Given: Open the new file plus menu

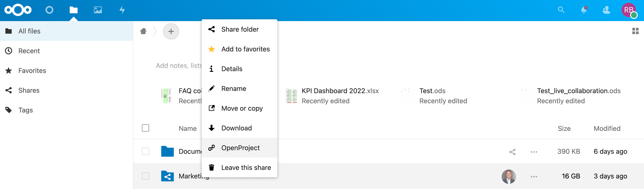Looking at the screenshot, I should click(171, 31).
